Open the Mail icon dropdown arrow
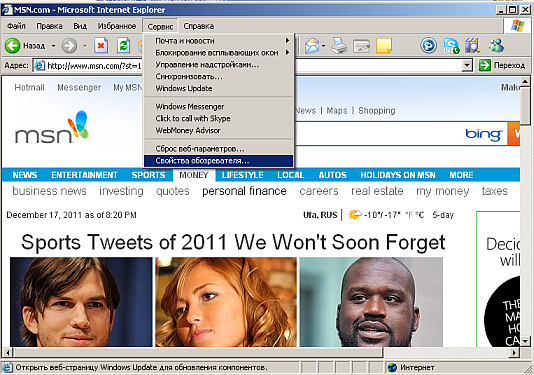This screenshot has width=534, height=375. coord(324,46)
